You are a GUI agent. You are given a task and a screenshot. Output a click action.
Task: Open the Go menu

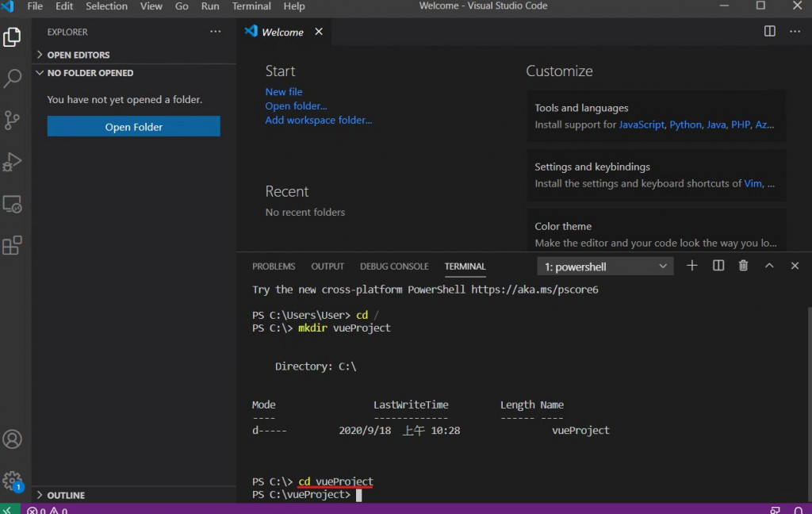click(x=182, y=6)
